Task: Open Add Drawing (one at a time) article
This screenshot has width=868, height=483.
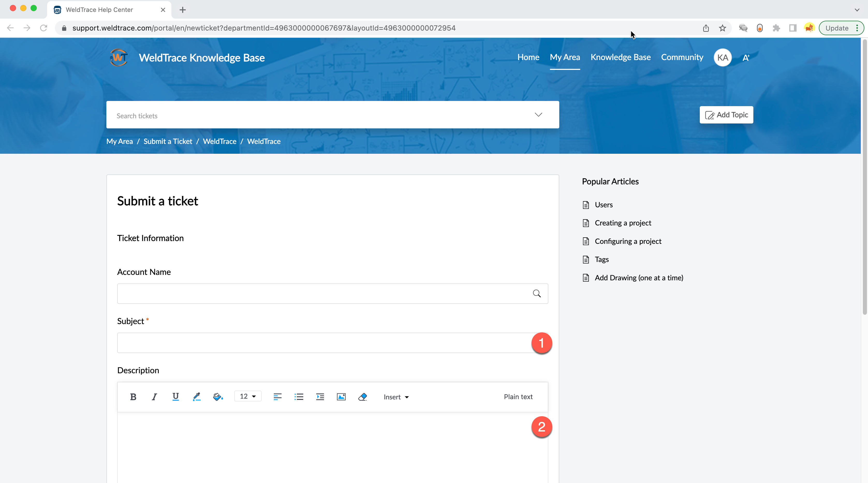Action: pyautogui.click(x=639, y=278)
